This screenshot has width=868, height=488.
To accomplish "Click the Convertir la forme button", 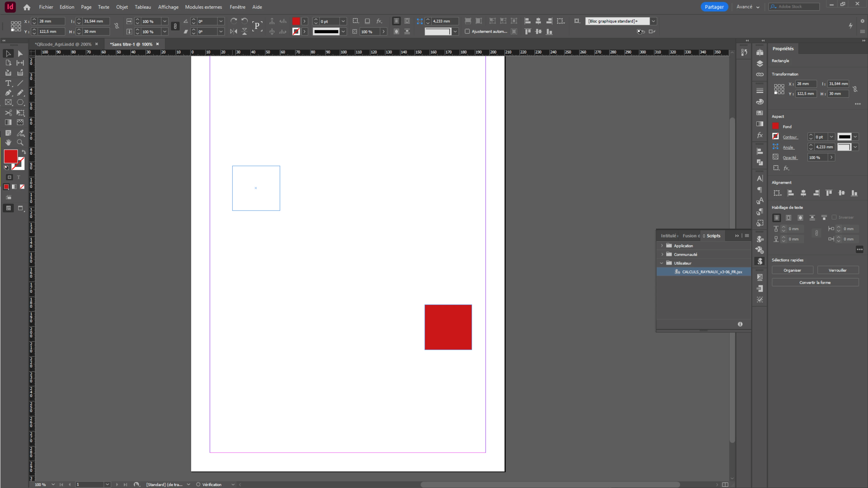I will 815,282.
